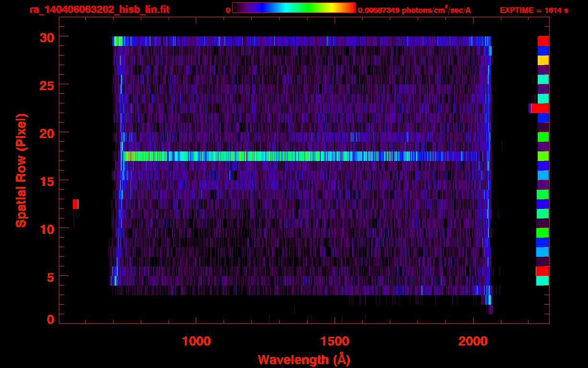Click the EXPTIME = 1814 s text
The image size is (588, 368).
534,10
